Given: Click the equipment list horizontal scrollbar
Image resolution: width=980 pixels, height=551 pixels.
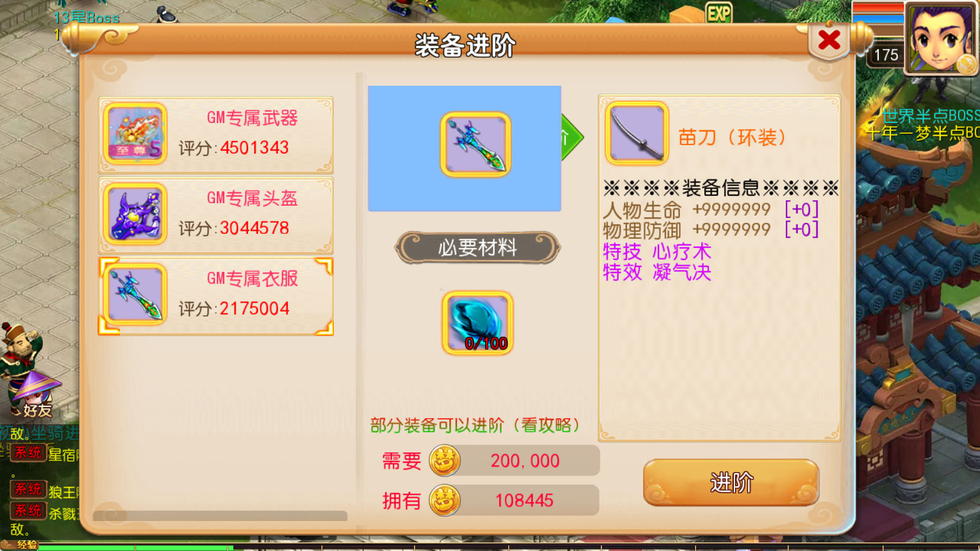Looking at the screenshot, I should [220, 516].
